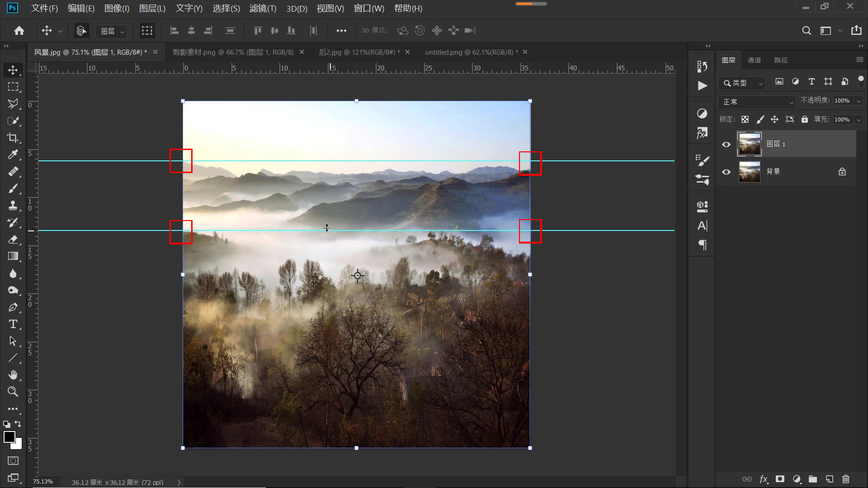Select the Move tool

[x=13, y=70]
